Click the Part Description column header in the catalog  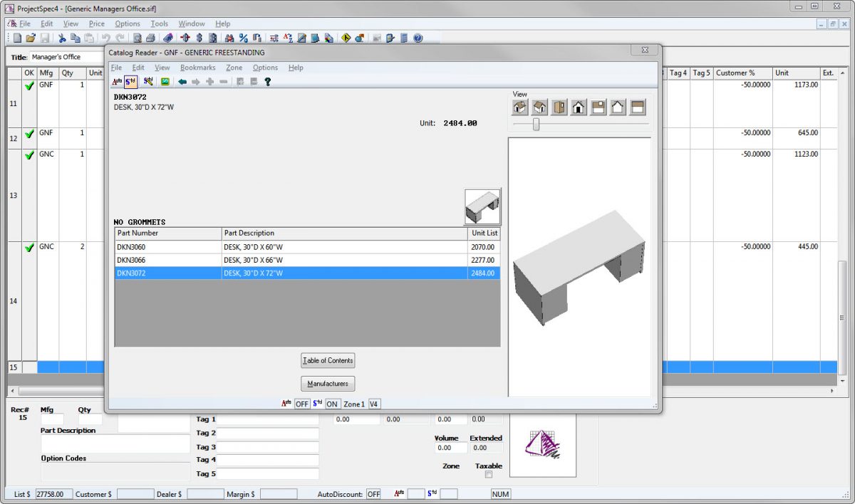[x=344, y=233]
